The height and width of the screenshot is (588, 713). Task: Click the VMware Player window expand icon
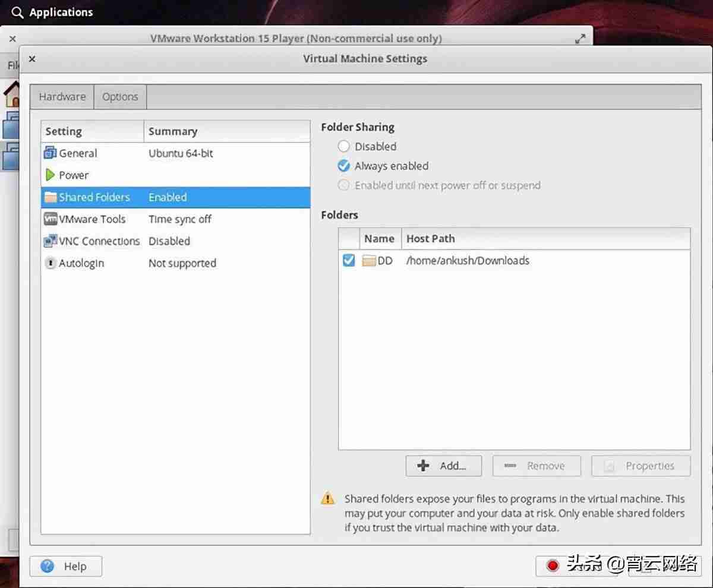click(x=581, y=39)
